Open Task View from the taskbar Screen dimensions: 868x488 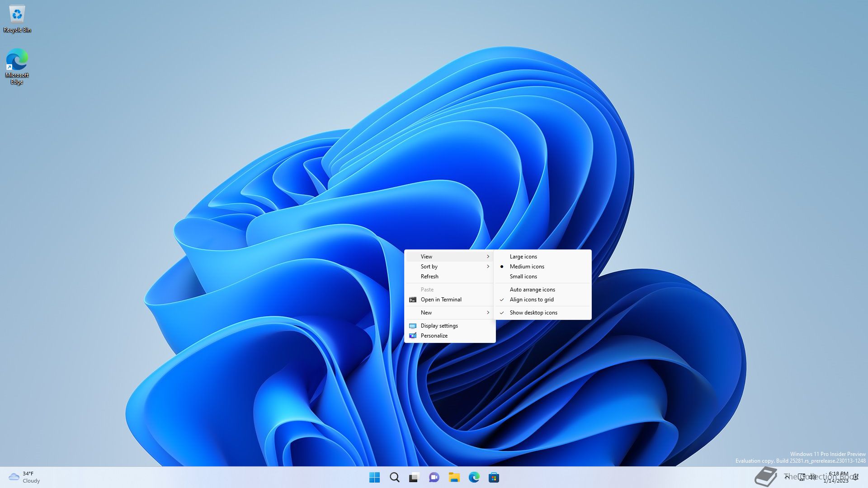click(x=414, y=477)
